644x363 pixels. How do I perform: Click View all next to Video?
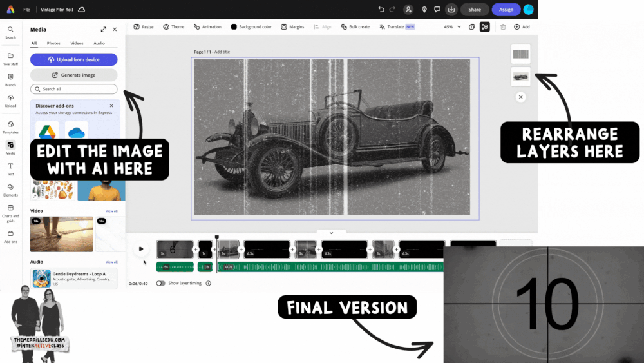[111, 211]
